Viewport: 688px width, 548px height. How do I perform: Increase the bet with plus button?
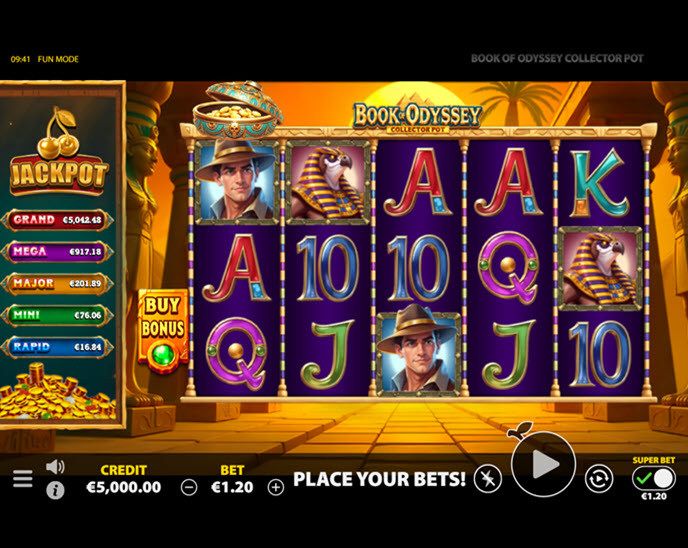[276, 487]
